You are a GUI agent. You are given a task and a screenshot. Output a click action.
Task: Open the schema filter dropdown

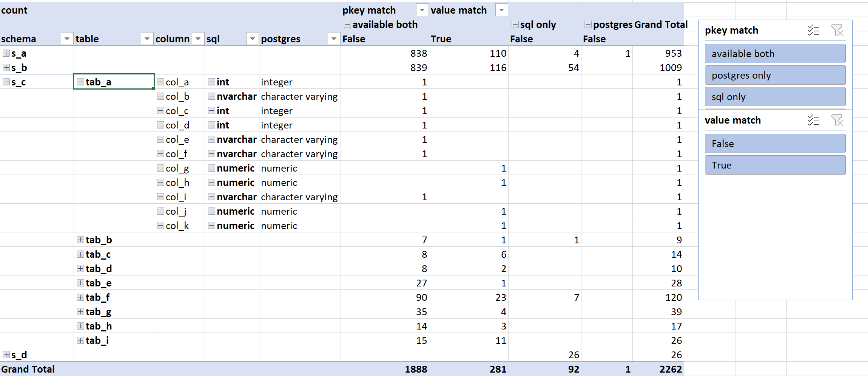[x=67, y=39]
